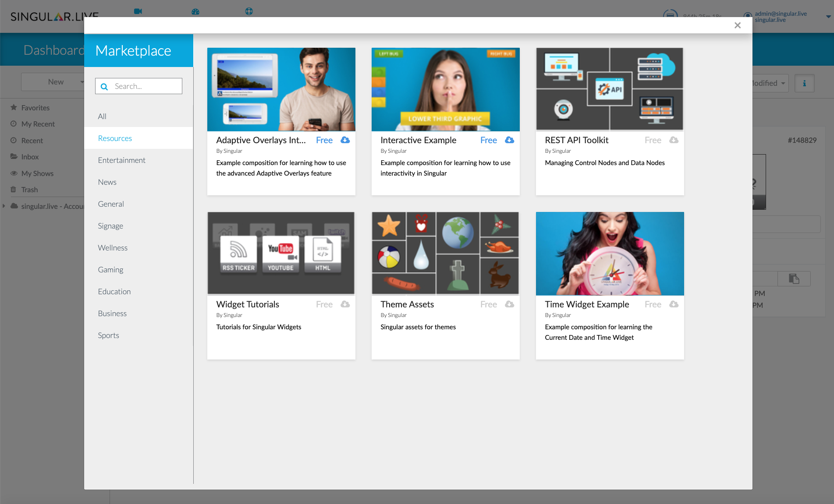Select the General category
This screenshot has height=504, width=834.
[x=138, y=204]
